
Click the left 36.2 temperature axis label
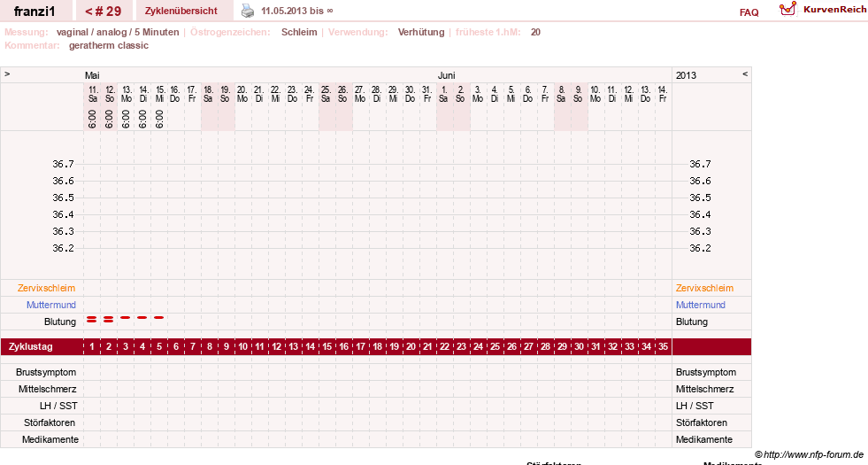(x=63, y=248)
